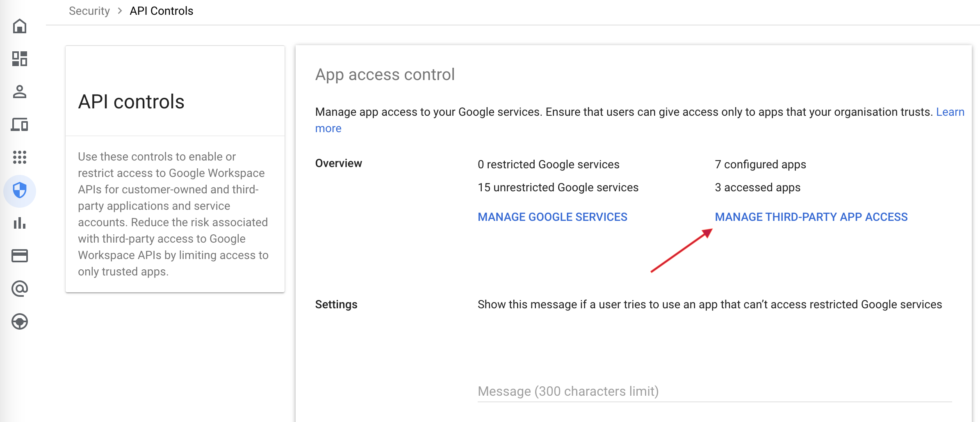The height and width of the screenshot is (422, 980).
Task: Select the '3 accessed apps' text
Action: click(x=757, y=188)
